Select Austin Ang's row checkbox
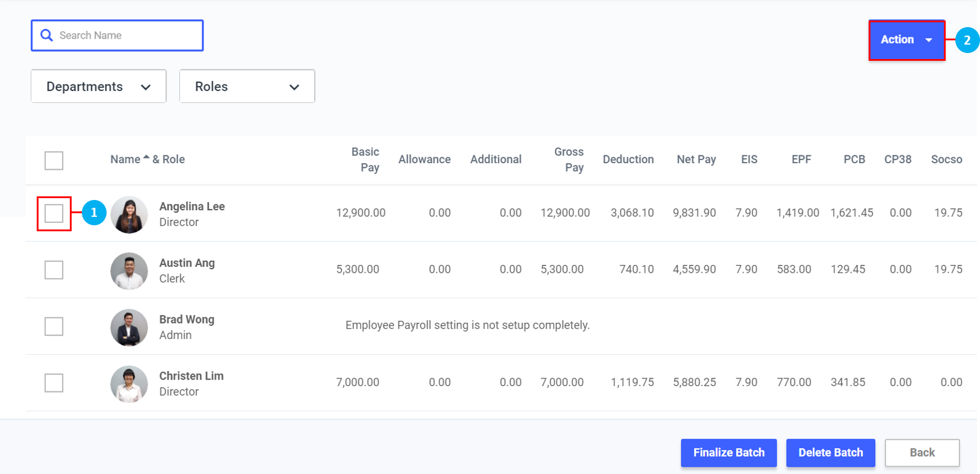 tap(54, 270)
